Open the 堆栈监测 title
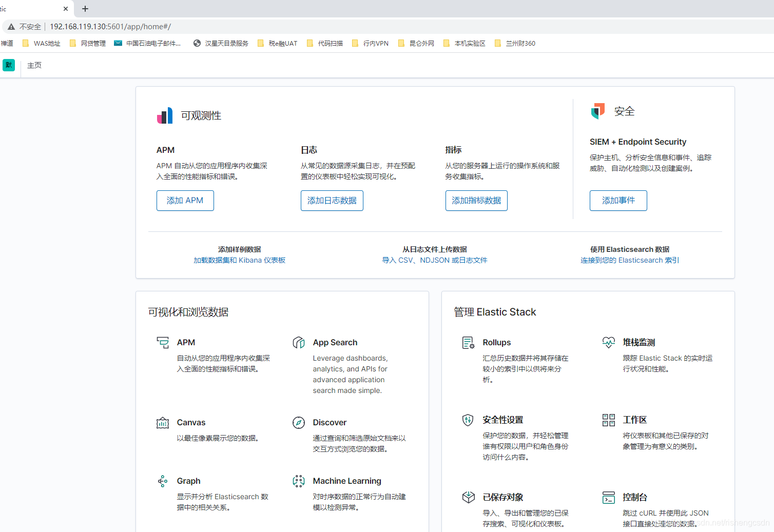The image size is (774, 532). tap(639, 343)
